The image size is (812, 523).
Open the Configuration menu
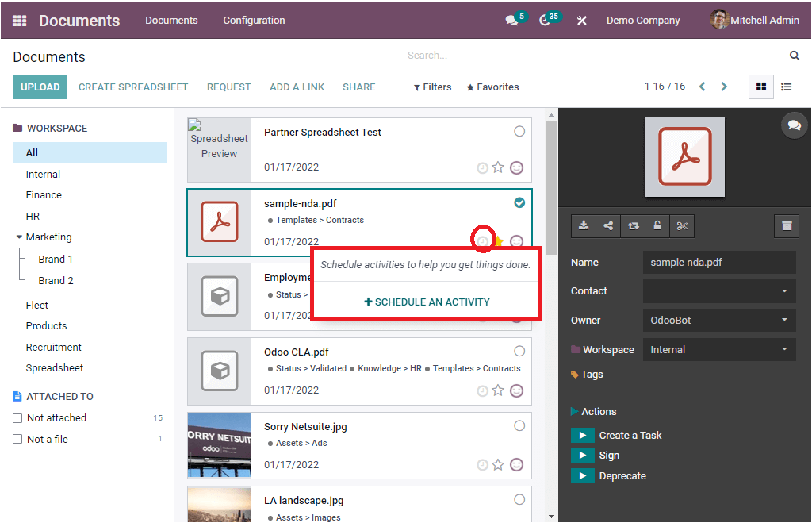click(254, 20)
